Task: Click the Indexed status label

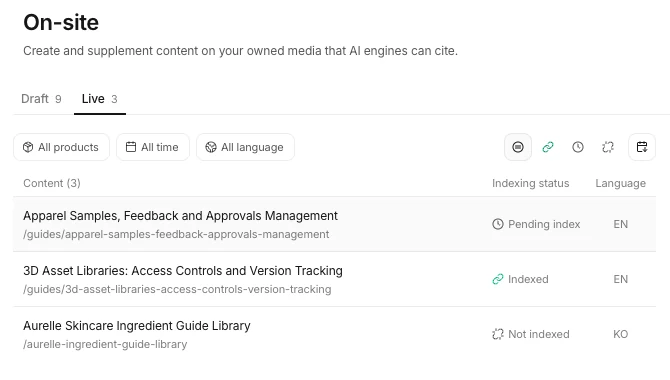Action: pyautogui.click(x=528, y=279)
